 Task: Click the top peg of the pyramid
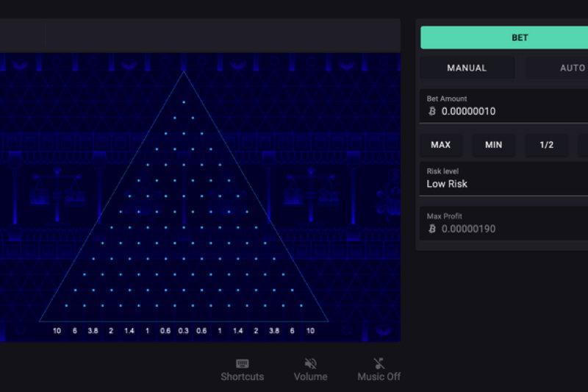(184, 102)
